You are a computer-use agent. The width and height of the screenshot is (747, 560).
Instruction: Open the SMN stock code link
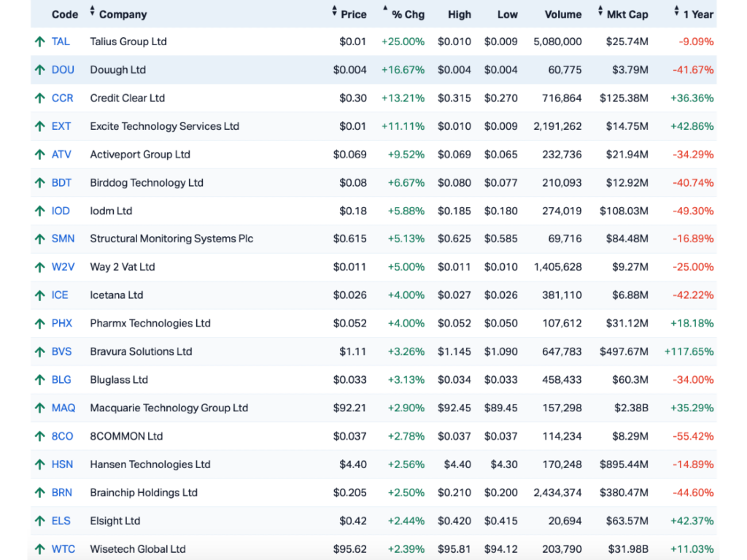coord(63,238)
